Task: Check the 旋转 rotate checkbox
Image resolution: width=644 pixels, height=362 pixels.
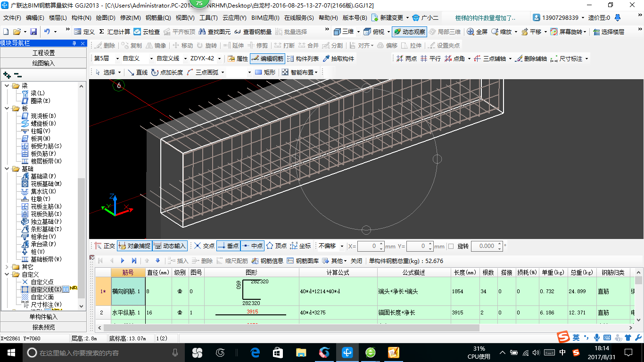Action: click(x=451, y=246)
